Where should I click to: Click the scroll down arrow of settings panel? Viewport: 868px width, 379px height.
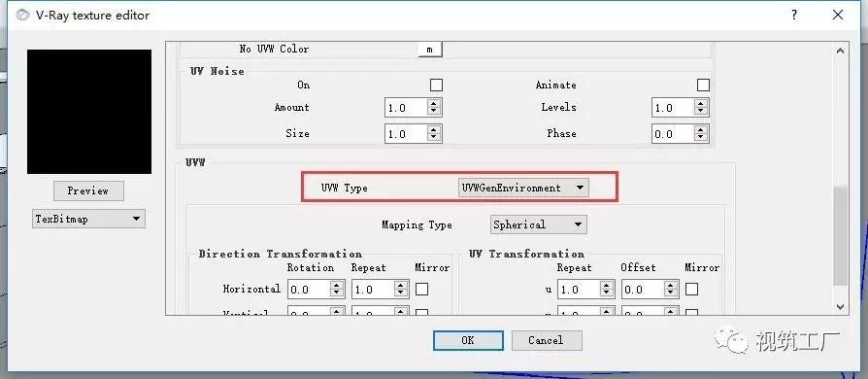(x=840, y=306)
